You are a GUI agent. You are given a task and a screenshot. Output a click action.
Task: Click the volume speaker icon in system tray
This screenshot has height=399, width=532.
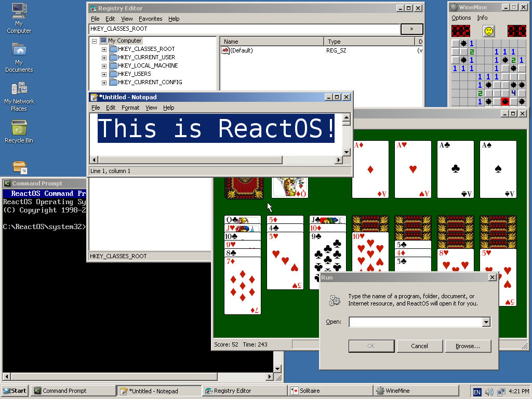click(x=489, y=391)
